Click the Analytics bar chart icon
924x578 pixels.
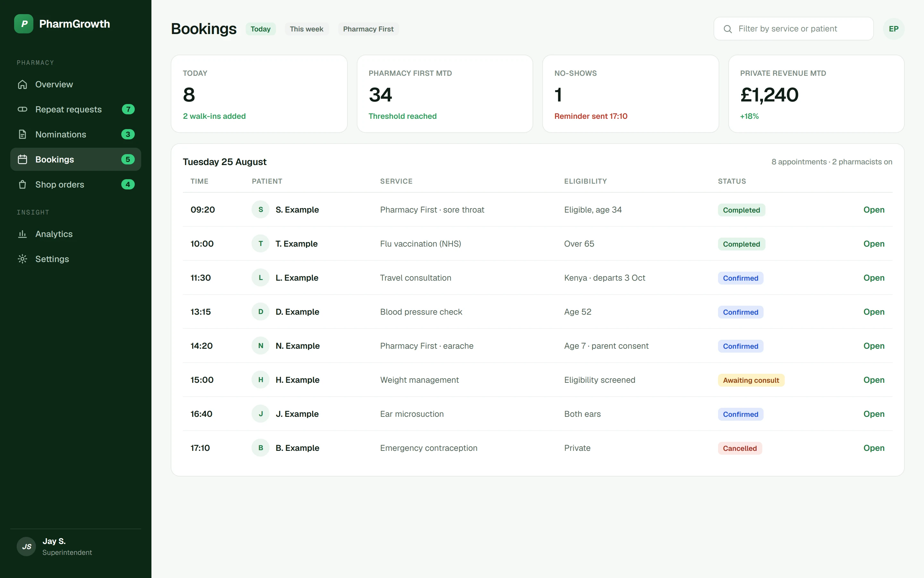(x=22, y=234)
